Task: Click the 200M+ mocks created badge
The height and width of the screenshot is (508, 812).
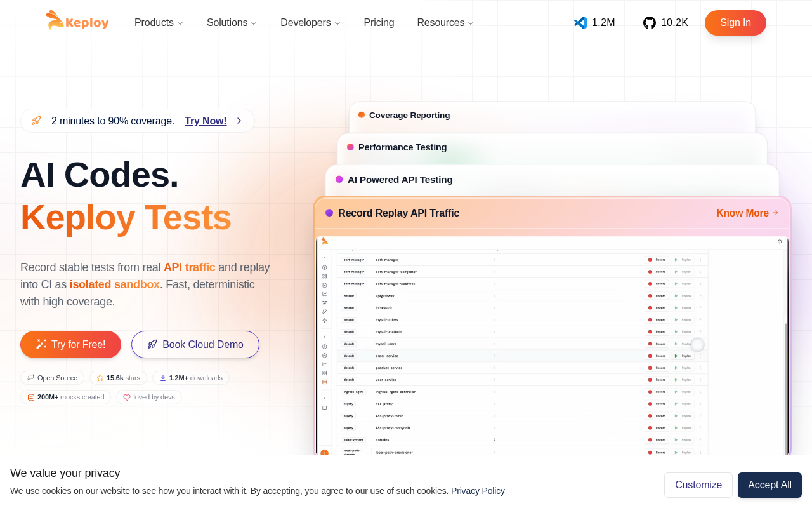Action: 65,397
